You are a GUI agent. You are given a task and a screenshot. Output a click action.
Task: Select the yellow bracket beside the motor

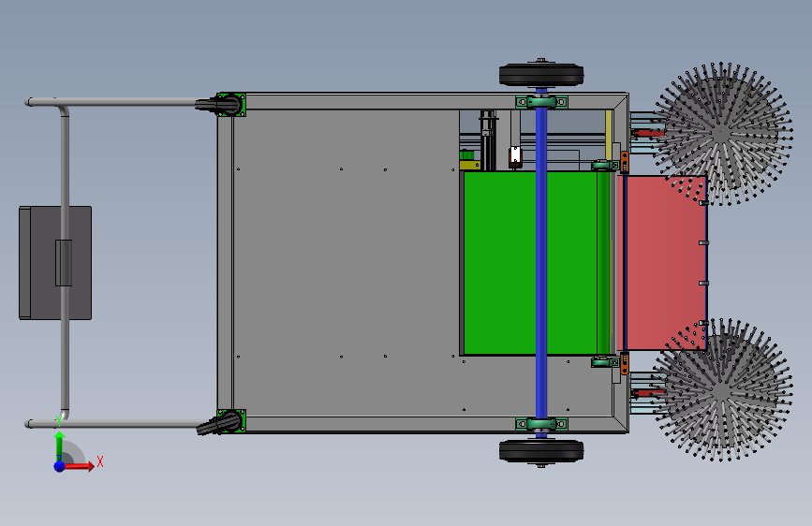click(470, 165)
